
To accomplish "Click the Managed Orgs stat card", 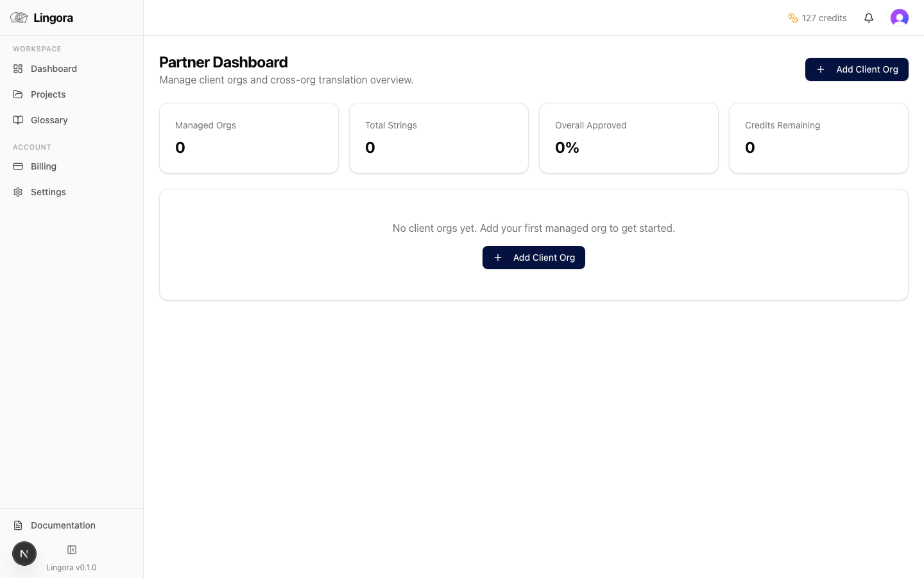I will point(248,137).
